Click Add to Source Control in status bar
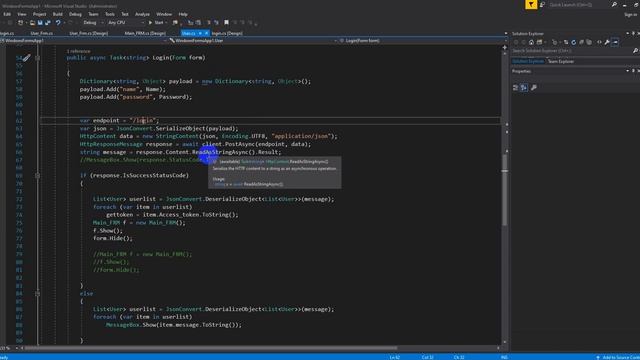Screen dimensions: 640x360 [620, 357]
